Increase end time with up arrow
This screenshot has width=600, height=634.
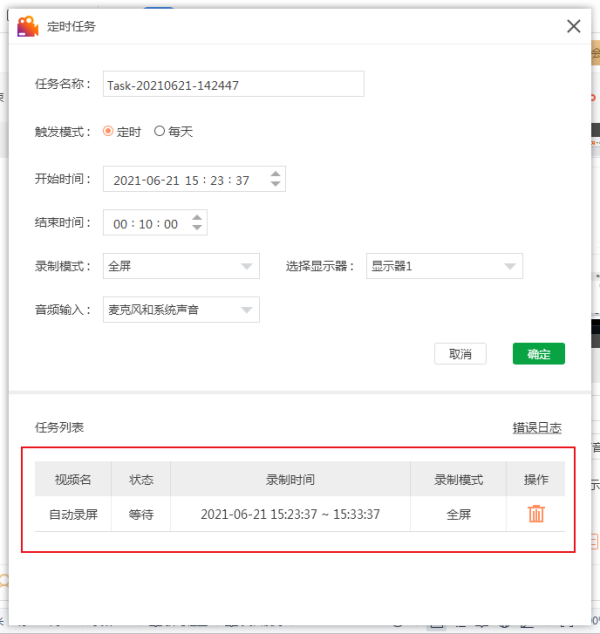(x=197, y=218)
